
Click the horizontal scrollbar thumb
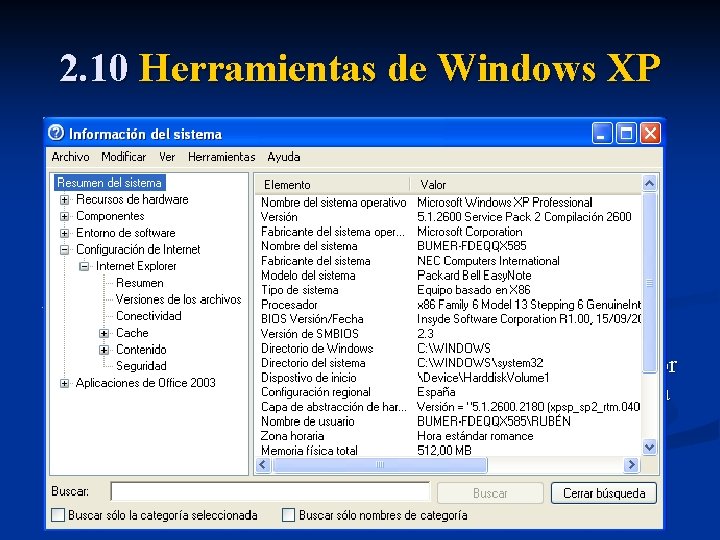click(380, 465)
